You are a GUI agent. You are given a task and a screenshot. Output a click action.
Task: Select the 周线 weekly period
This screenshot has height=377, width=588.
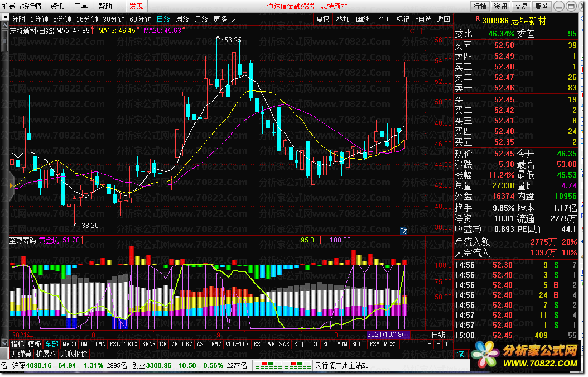(x=182, y=19)
